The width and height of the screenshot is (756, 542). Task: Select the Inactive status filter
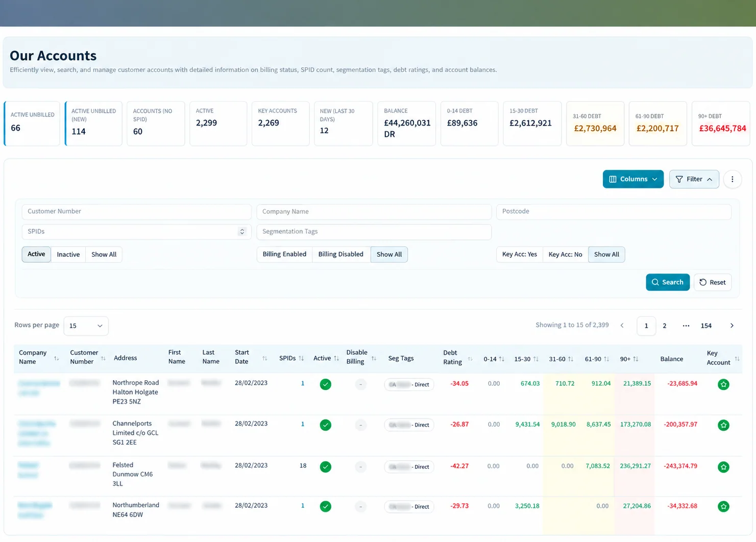pos(68,254)
